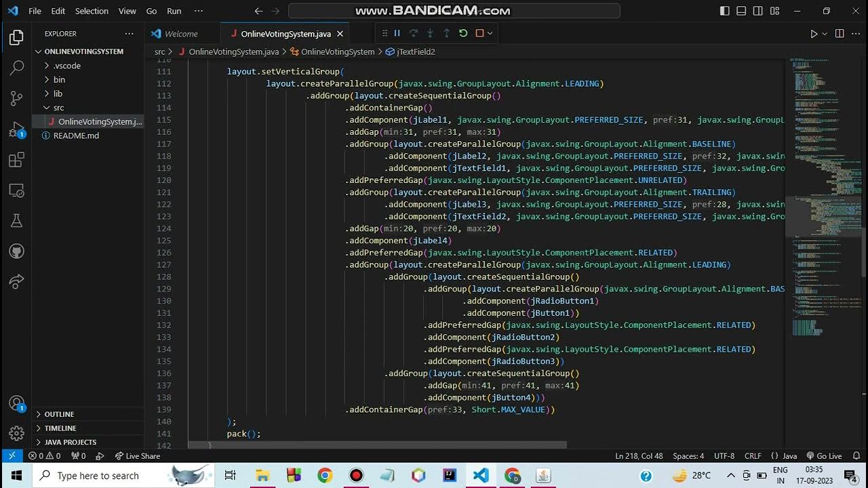The height and width of the screenshot is (488, 868).
Task: Open the View menu
Action: [127, 11]
